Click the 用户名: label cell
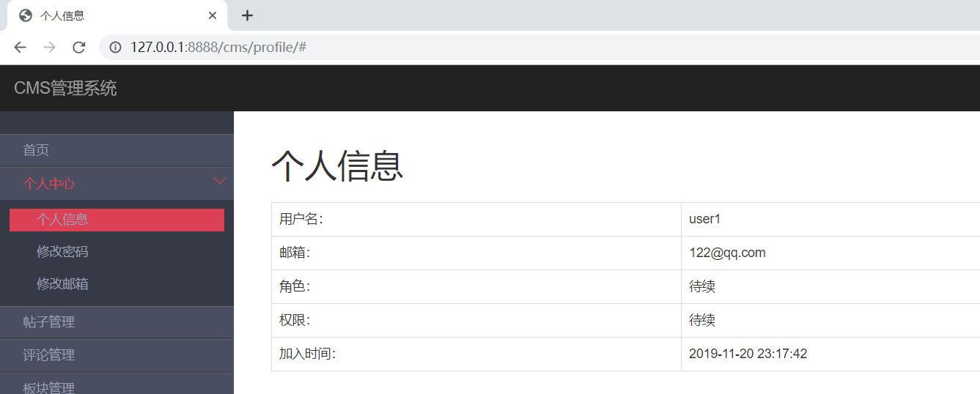Image resolution: width=980 pixels, height=394 pixels. pos(476,219)
